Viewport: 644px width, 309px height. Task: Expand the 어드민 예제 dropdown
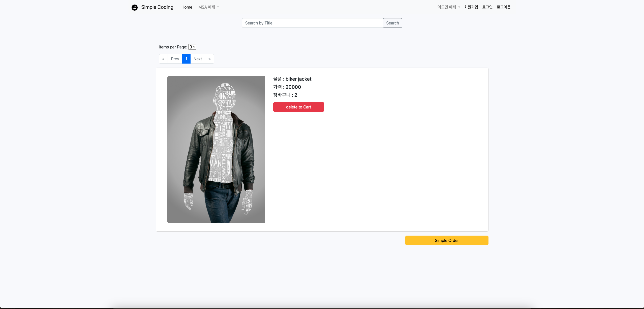[x=448, y=7]
